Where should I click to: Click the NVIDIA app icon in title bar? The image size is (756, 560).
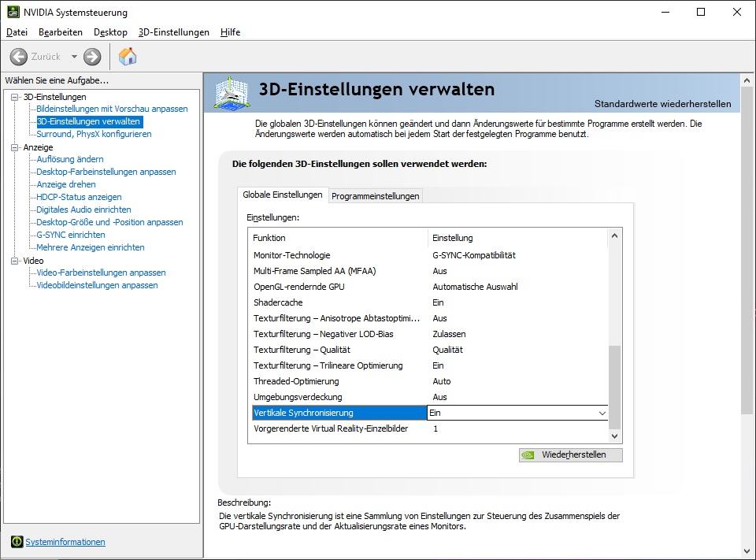click(13, 12)
